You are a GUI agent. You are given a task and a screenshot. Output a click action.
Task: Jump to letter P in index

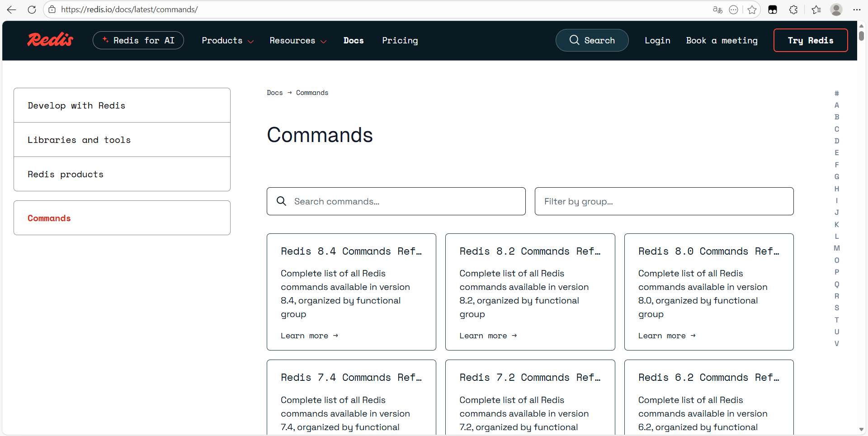click(837, 272)
